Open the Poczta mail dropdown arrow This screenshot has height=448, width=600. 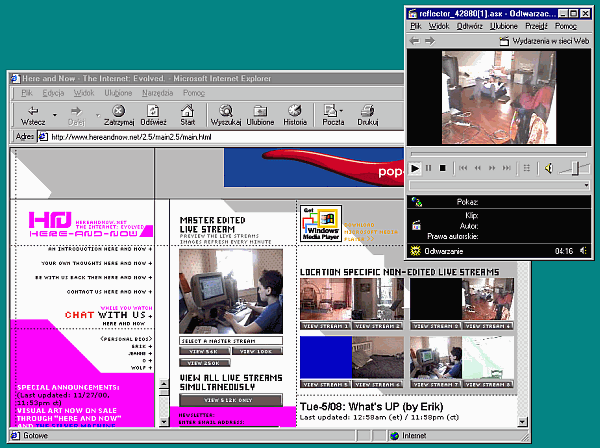[341, 111]
